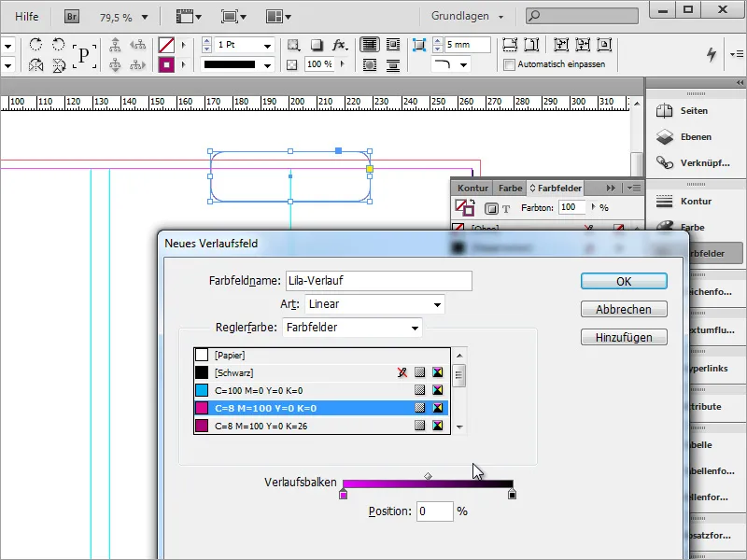Switch to Farbe tab in panel
This screenshot has width=747, height=560.
click(x=510, y=189)
